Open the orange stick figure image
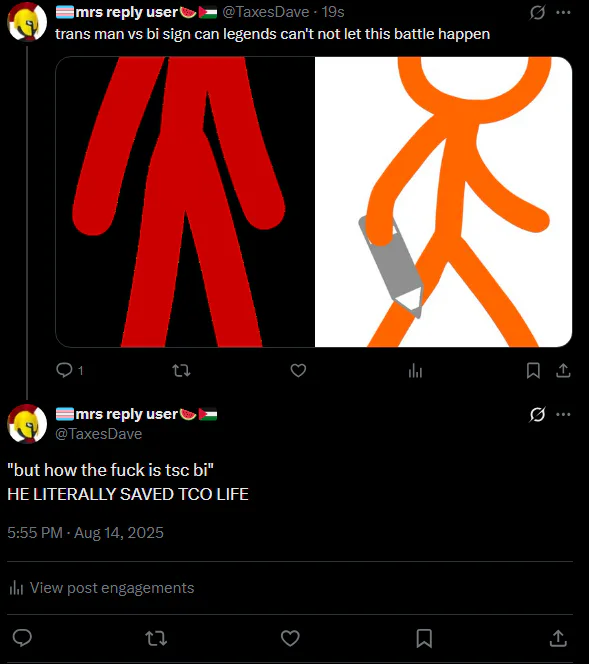 pyautogui.click(x=444, y=202)
